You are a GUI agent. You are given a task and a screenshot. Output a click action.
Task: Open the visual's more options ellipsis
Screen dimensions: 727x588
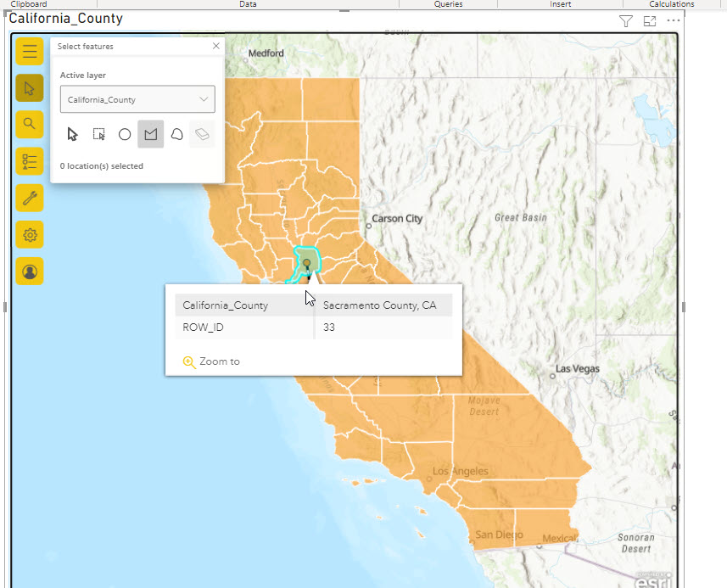point(674,20)
